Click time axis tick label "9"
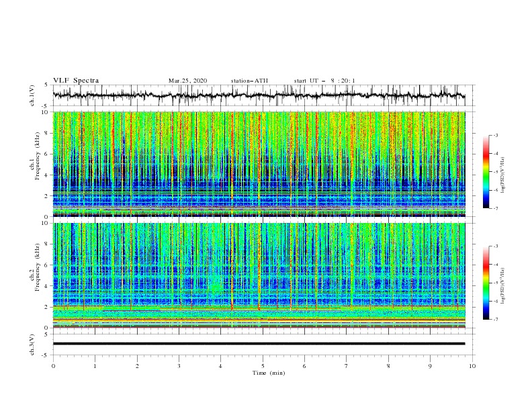The image size is (532, 411). coord(430,366)
